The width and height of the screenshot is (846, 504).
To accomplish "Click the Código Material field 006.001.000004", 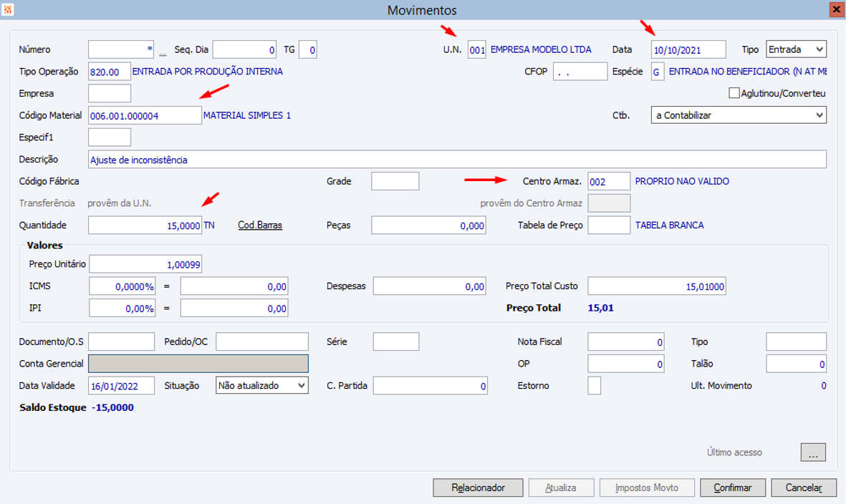I will 145,115.
